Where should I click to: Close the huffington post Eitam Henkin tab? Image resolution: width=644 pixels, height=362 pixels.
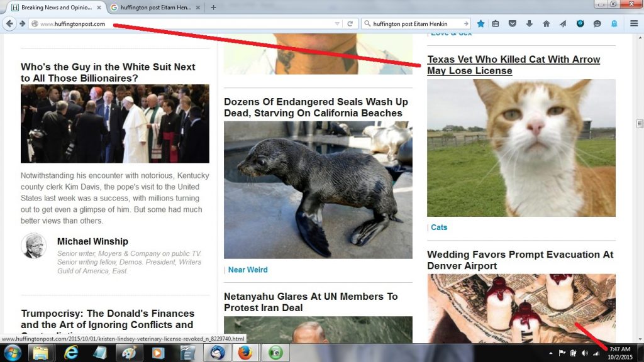coord(198,8)
